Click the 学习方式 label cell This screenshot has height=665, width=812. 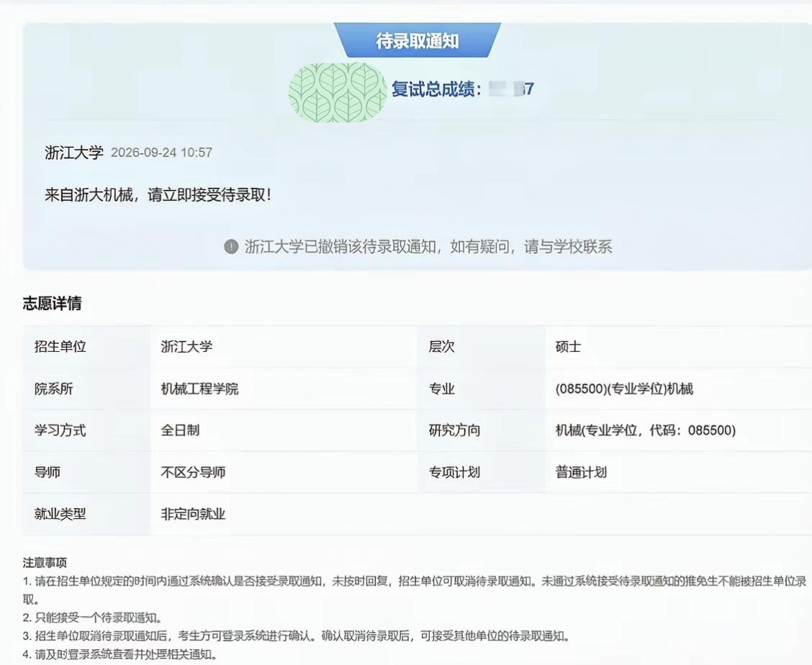pyautogui.click(x=86, y=430)
